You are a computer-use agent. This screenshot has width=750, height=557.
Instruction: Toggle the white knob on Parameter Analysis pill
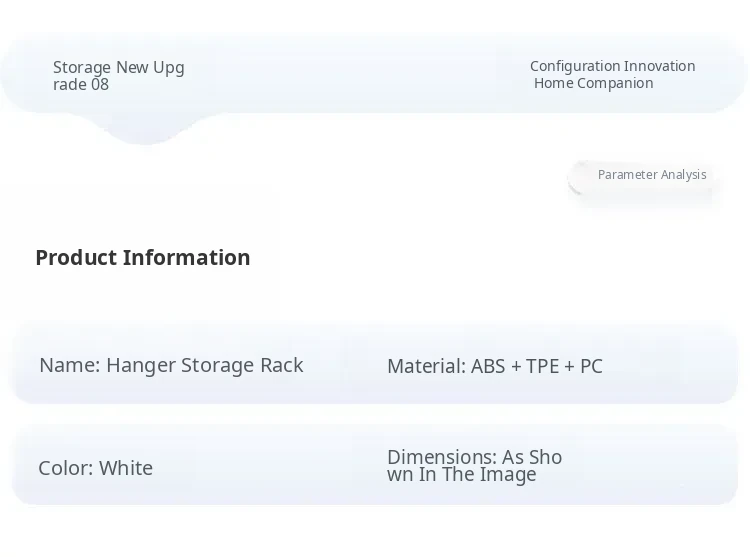tap(581, 177)
